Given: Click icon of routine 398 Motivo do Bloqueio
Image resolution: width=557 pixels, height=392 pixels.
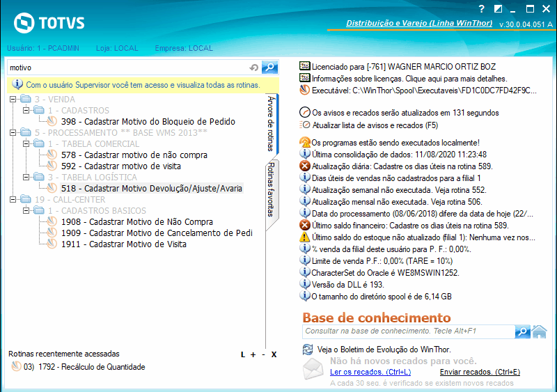Looking at the screenshot, I should coord(52,122).
